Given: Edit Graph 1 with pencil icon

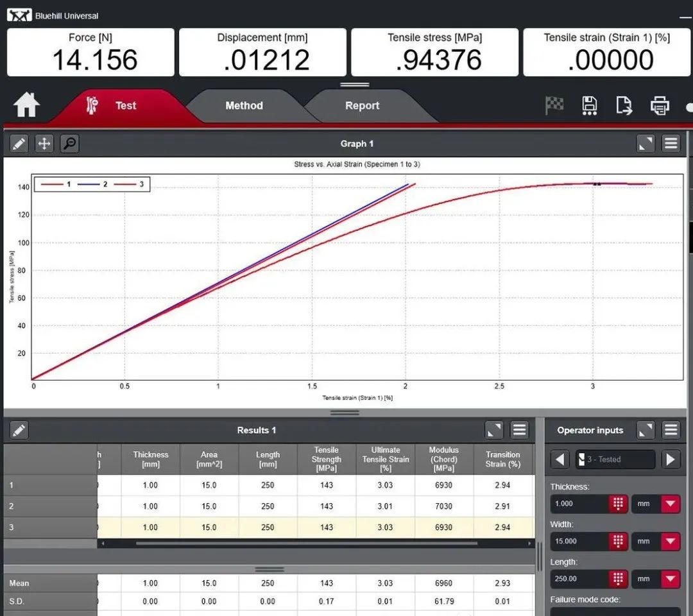Looking at the screenshot, I should [x=19, y=144].
